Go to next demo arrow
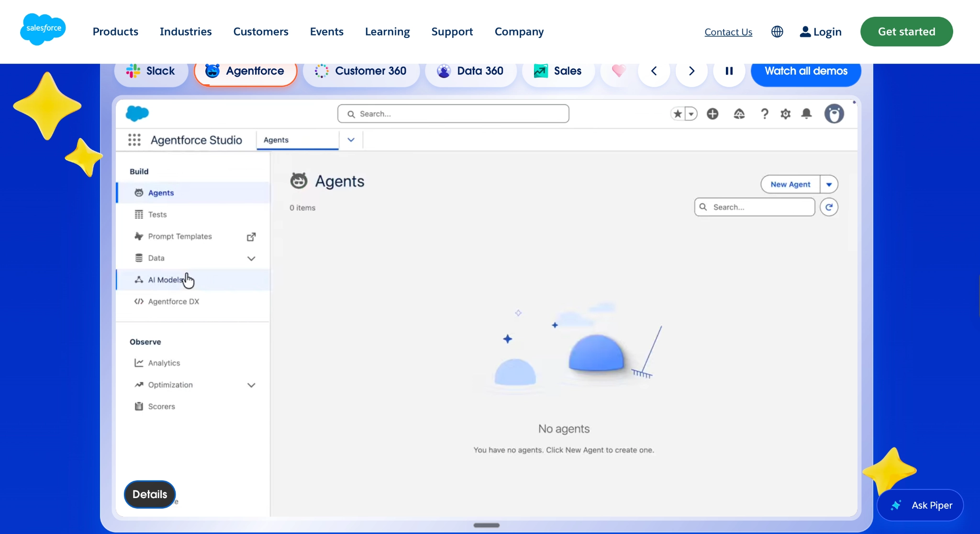This screenshot has height=534, width=980. tap(691, 71)
